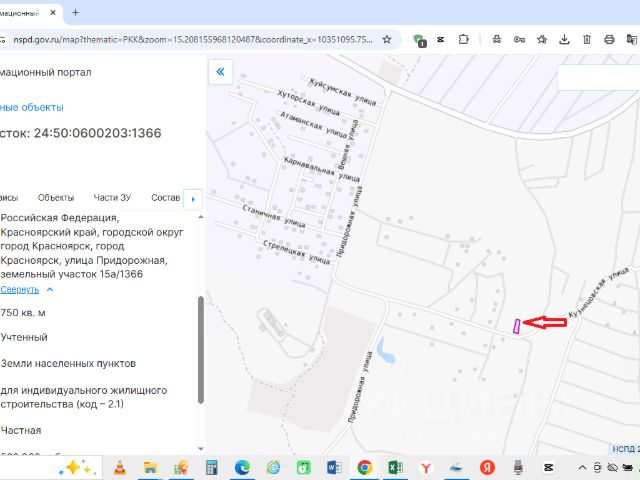This screenshot has height=480, width=640.
Task: Click the nspd.gov.ru address bar
Action: 193,40
